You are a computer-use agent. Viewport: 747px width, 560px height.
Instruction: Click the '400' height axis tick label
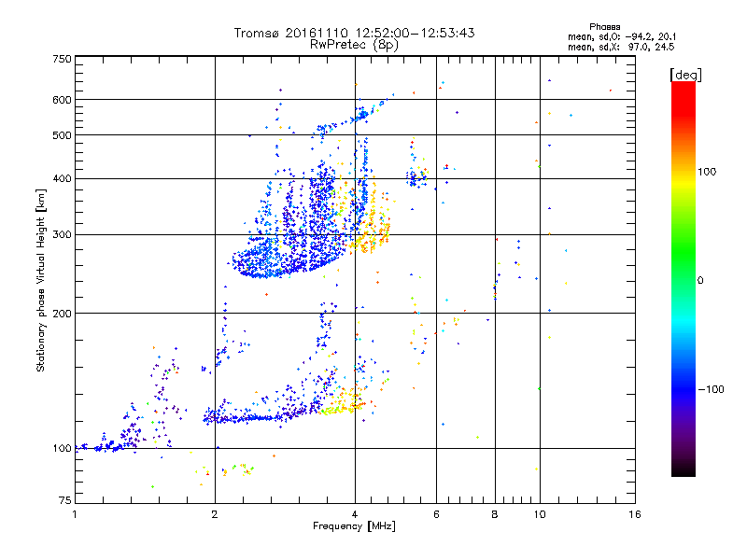tap(62, 179)
